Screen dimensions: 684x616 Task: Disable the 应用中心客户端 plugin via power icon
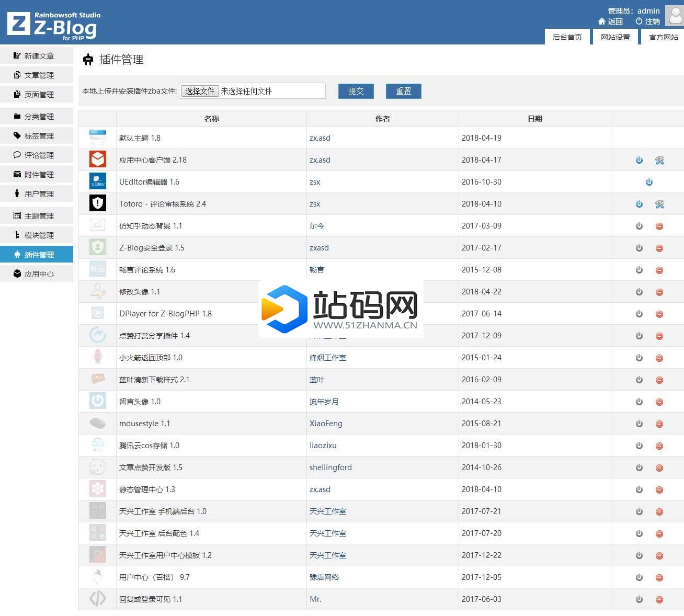tap(639, 161)
